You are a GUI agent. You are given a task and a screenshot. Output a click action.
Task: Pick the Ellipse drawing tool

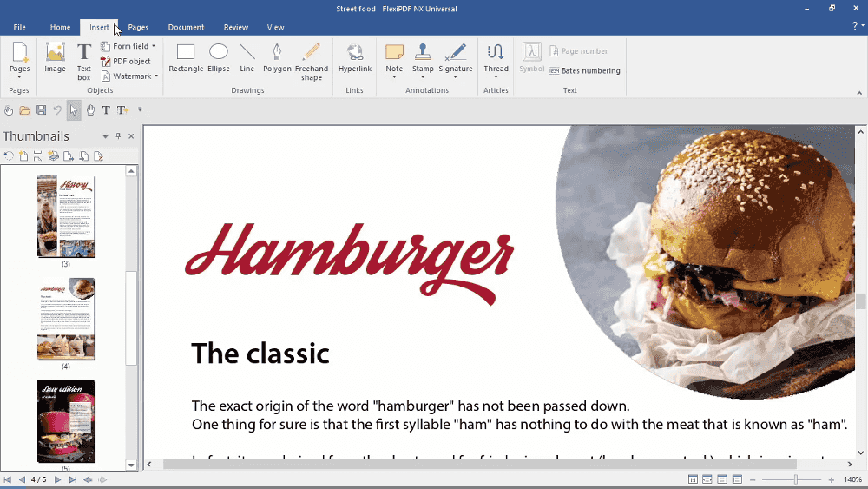pyautogui.click(x=219, y=58)
